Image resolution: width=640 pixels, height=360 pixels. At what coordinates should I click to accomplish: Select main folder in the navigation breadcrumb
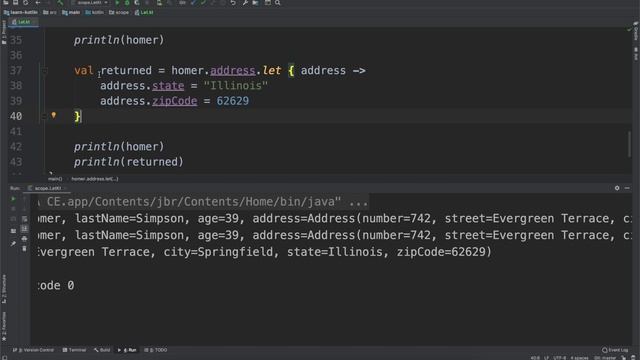71,12
